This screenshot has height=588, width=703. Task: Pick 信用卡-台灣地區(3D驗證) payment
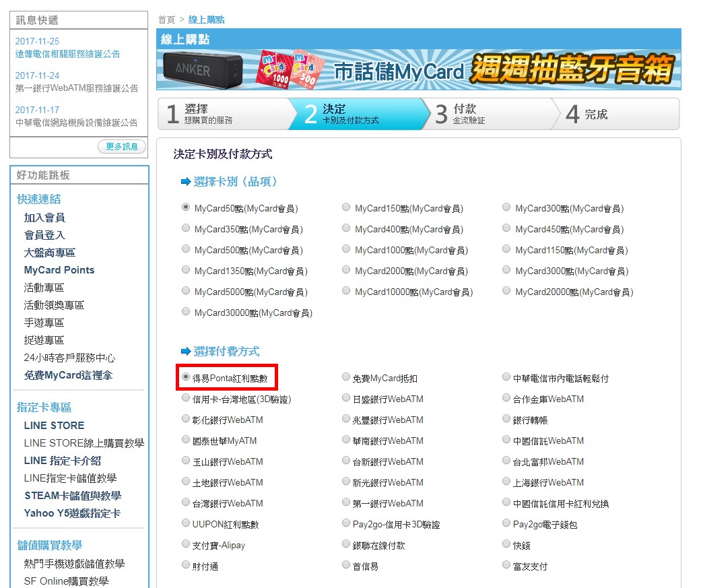pos(186,398)
